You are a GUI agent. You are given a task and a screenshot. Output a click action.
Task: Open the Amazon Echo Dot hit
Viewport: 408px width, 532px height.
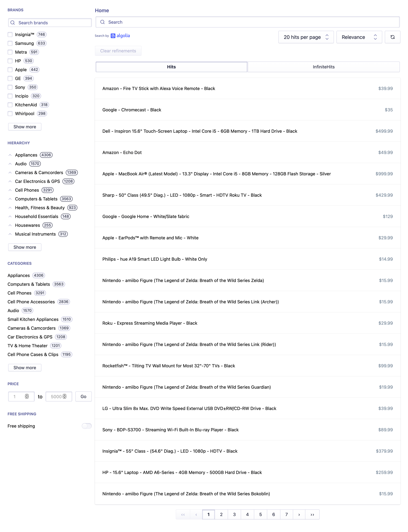tap(247, 152)
